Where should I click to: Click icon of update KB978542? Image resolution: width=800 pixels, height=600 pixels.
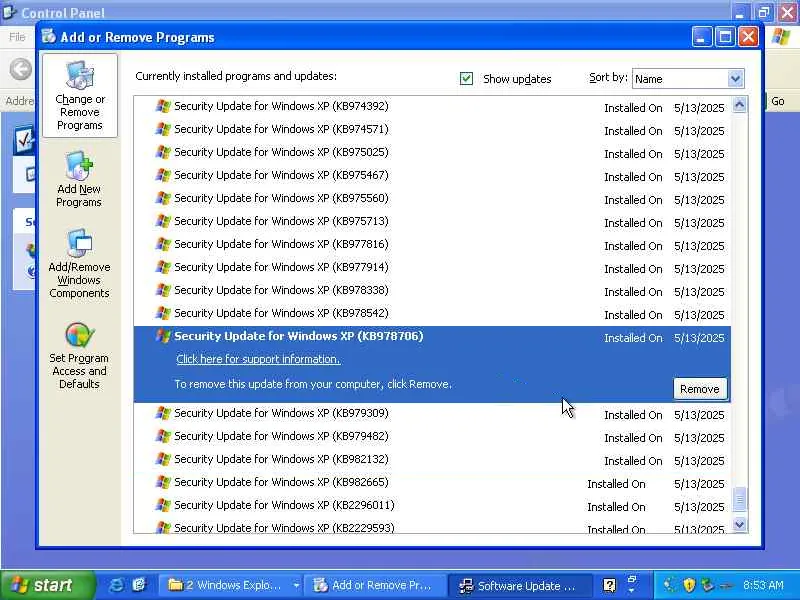(x=163, y=313)
